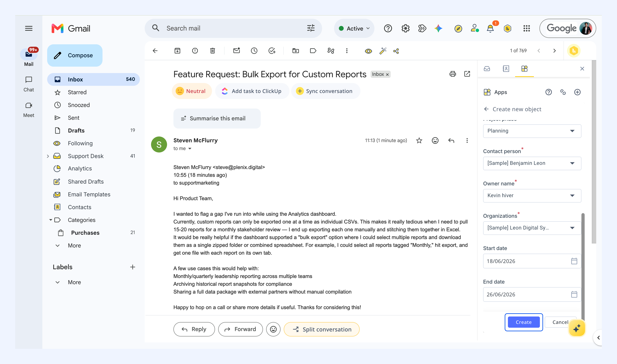Click the End date field
This screenshot has height=364, width=617.
click(532, 294)
